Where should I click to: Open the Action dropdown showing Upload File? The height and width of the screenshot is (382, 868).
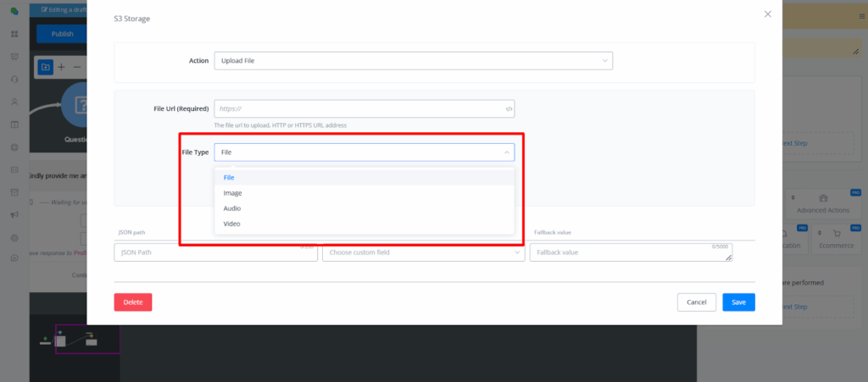(413, 61)
